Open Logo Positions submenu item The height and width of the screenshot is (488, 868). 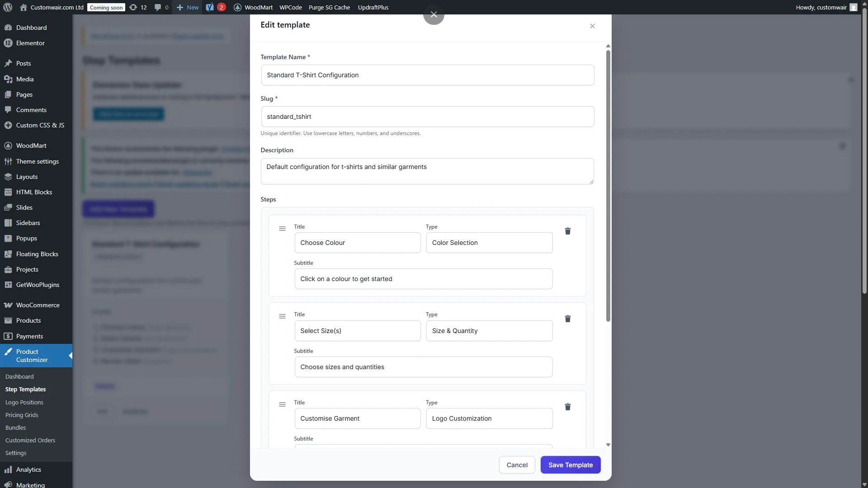pos(24,402)
